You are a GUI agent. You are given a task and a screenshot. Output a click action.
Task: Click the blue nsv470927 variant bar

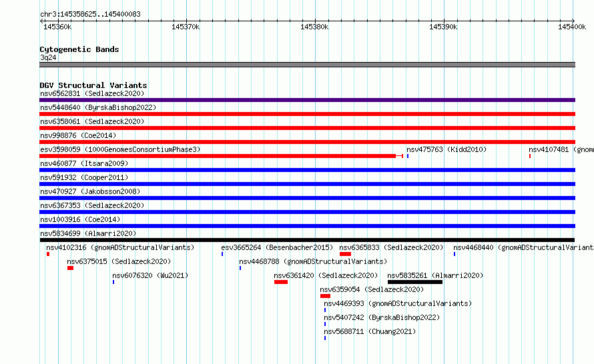[307, 198]
